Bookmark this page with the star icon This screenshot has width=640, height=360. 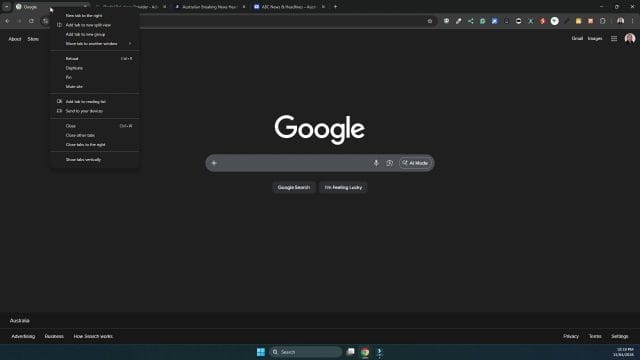[430, 21]
